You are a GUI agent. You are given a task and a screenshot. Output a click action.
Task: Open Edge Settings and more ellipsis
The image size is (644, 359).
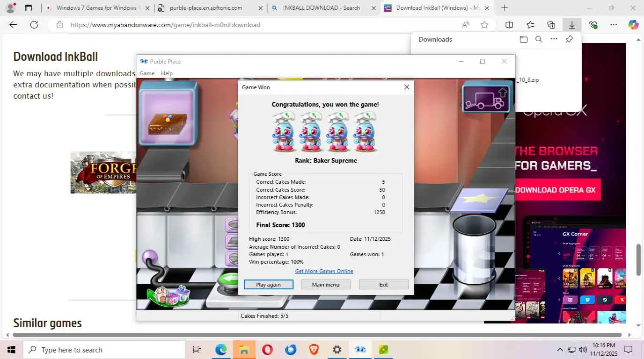[x=614, y=25]
